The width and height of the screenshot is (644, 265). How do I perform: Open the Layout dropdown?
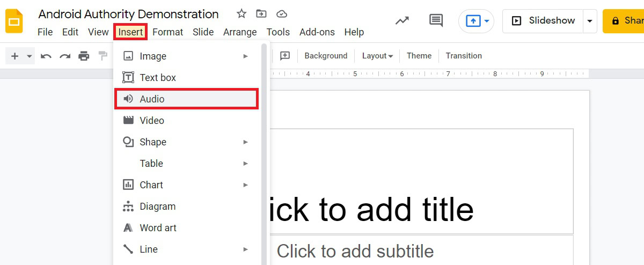click(377, 56)
